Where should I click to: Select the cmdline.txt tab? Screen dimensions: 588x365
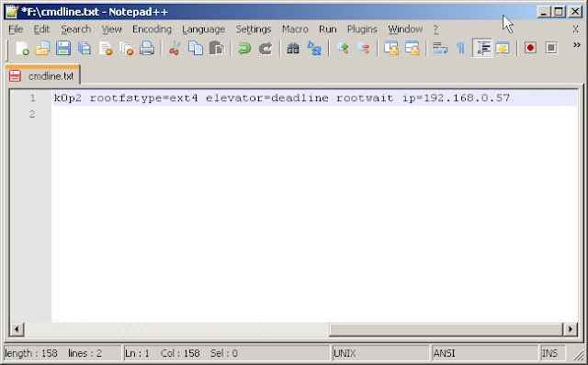42,75
